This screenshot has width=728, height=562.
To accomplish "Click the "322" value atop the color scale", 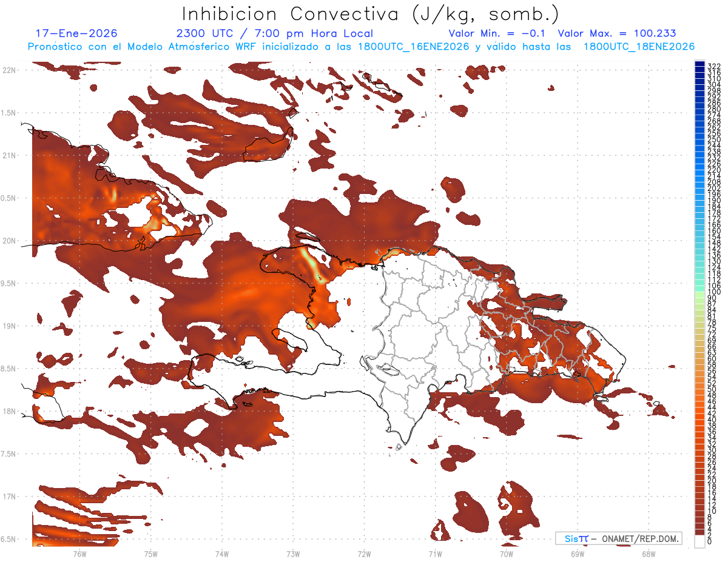I will pyautogui.click(x=714, y=65).
